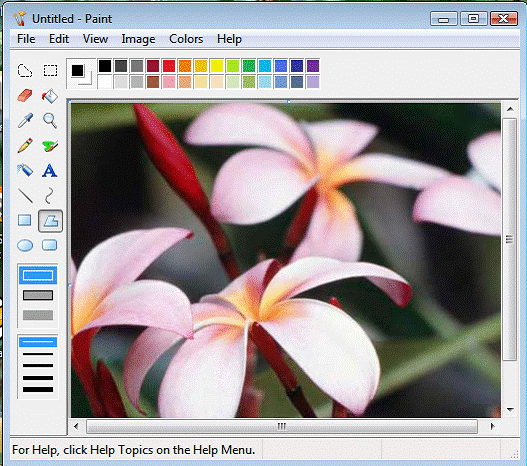Click the vertical scrollbar down arrow
This screenshot has width=527, height=466.
(510, 410)
